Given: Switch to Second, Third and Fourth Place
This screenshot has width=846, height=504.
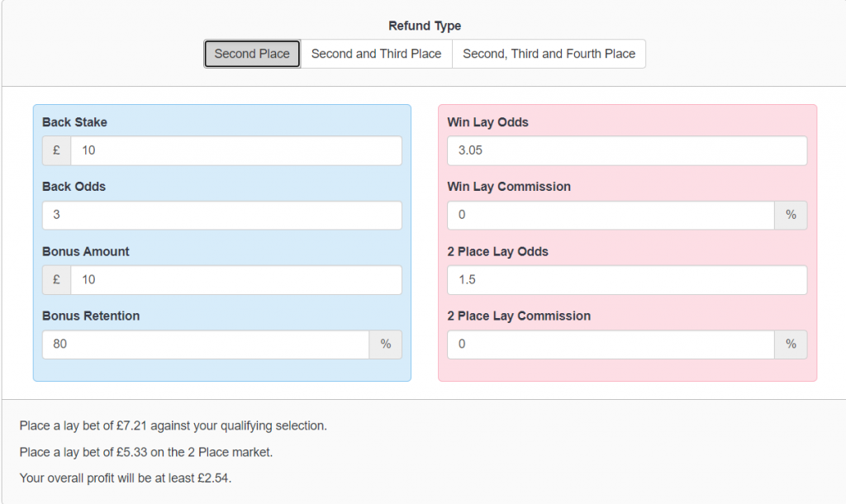Looking at the screenshot, I should tap(549, 54).
